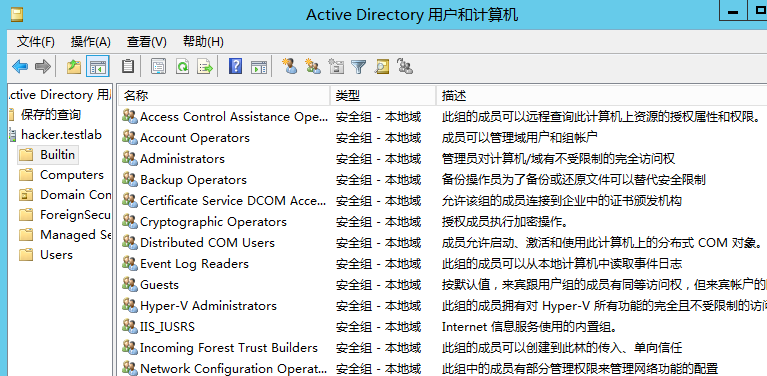Click the folder icon next to Users
This screenshot has width=767, height=376.
(26, 255)
